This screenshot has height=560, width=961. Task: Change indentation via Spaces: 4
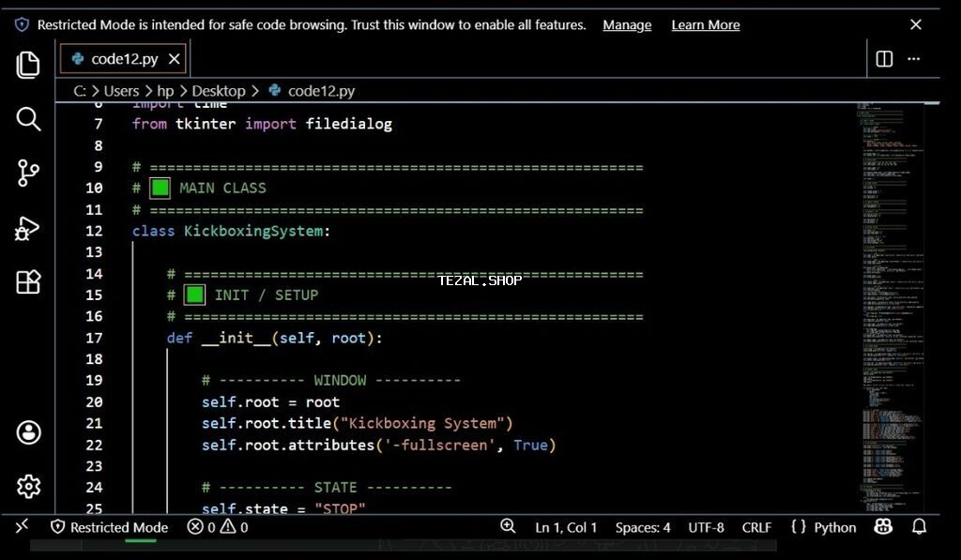[x=643, y=527]
